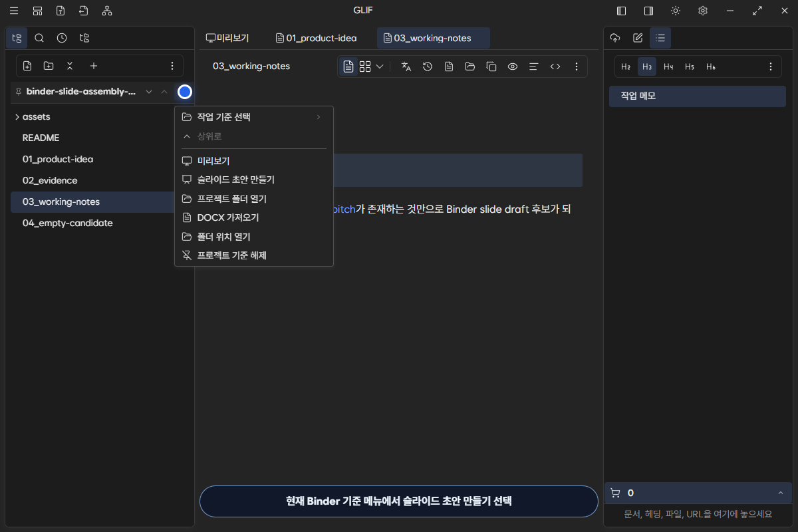Click the blue circle project menu button
The image size is (798, 532).
[x=185, y=92]
